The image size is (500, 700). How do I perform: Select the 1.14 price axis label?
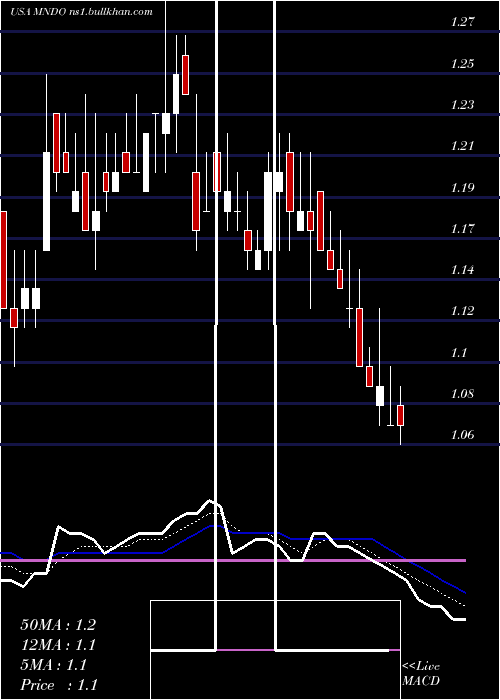tap(462, 270)
